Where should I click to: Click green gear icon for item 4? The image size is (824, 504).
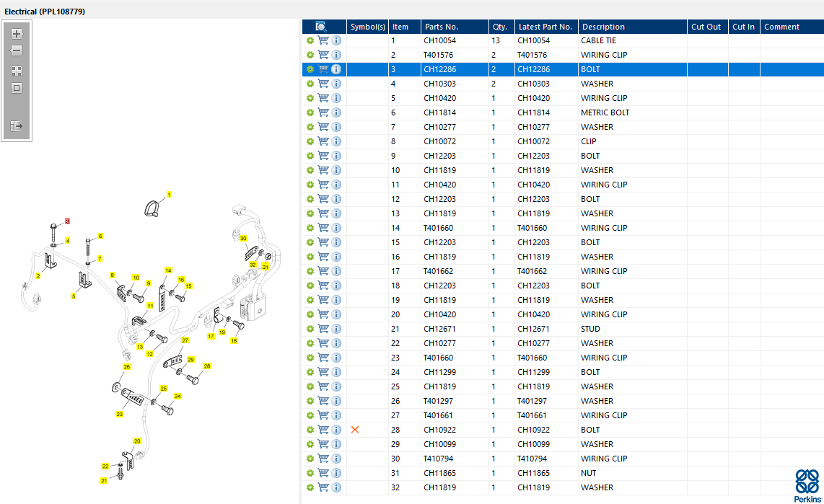coord(310,84)
